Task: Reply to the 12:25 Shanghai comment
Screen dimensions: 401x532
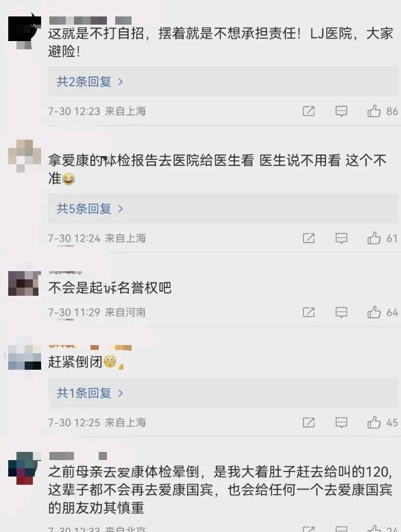Action: click(x=341, y=423)
